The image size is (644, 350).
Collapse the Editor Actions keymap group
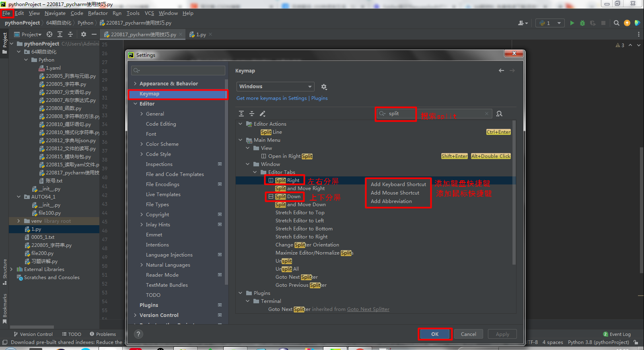[241, 124]
